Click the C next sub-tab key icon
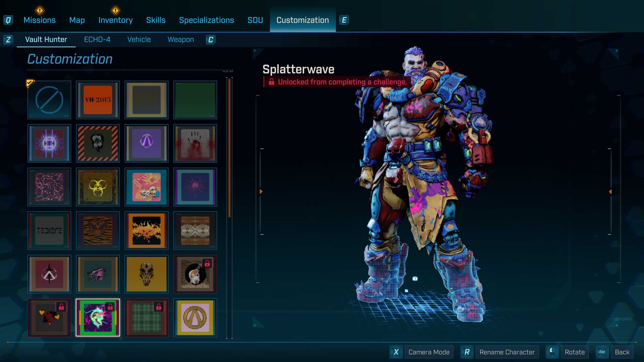Image resolution: width=644 pixels, height=362 pixels. click(x=211, y=39)
